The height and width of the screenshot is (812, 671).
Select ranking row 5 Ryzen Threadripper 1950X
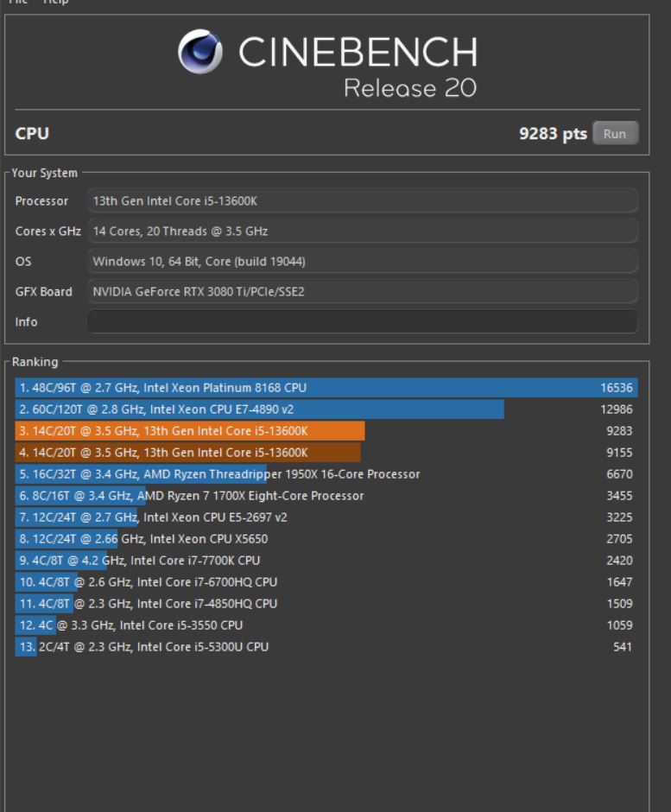tap(326, 474)
